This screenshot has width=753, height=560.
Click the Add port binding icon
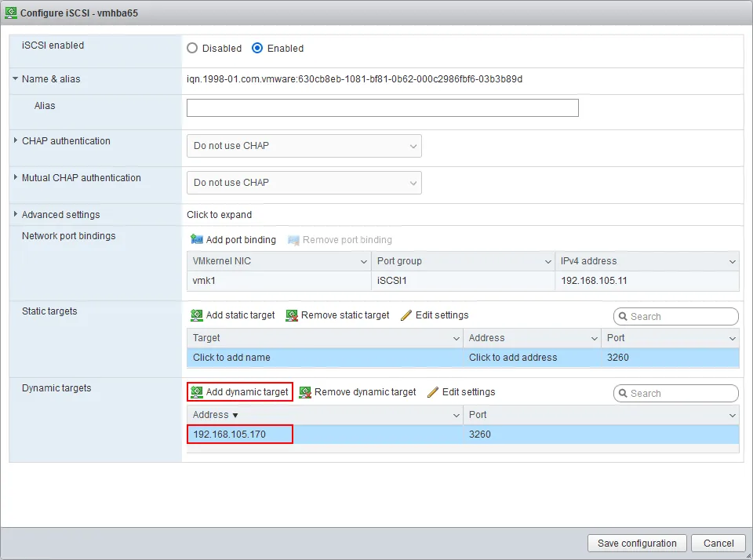click(198, 240)
